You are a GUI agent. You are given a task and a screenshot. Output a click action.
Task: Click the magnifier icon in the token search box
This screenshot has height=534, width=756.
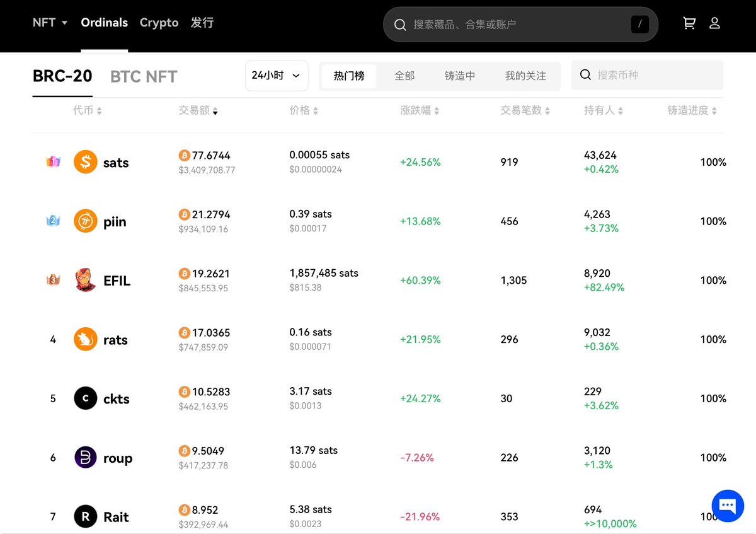coord(585,75)
